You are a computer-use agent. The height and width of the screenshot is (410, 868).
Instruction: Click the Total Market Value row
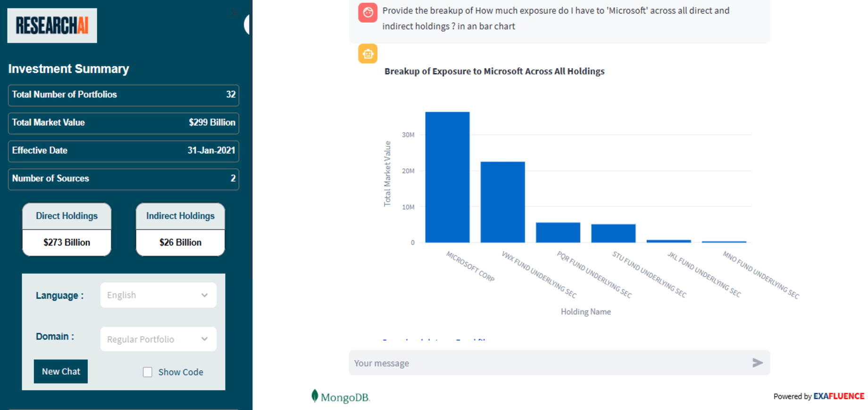click(x=124, y=123)
